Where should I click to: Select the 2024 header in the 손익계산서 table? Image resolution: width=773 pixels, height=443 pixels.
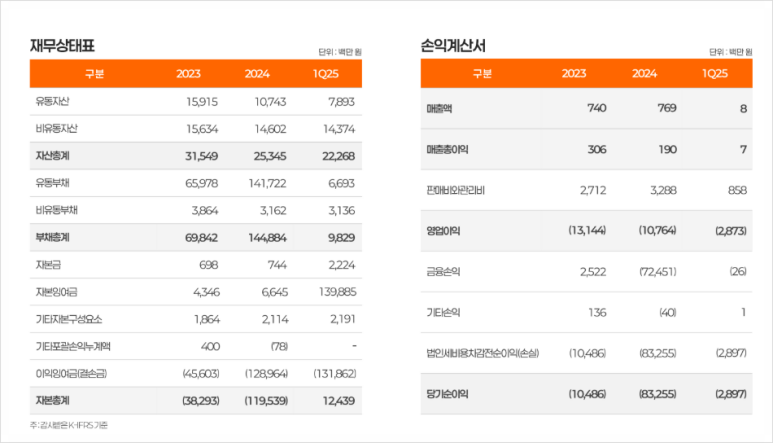point(644,73)
